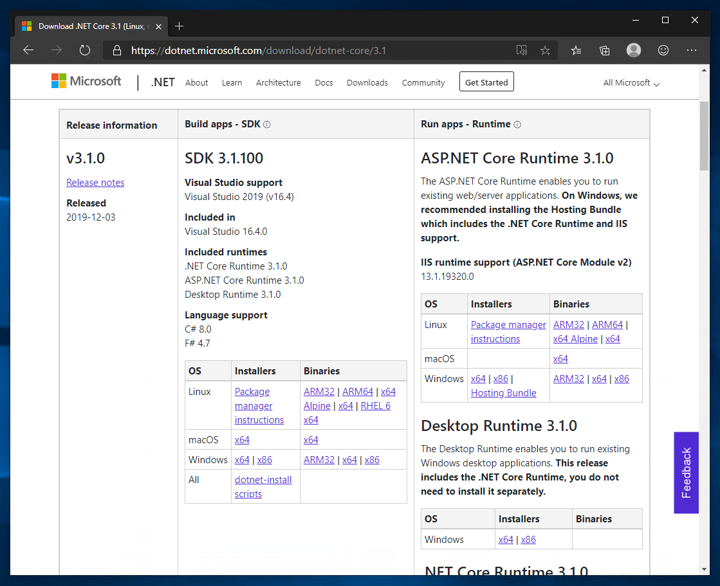Download SDK Windows x86 installer

[264, 460]
